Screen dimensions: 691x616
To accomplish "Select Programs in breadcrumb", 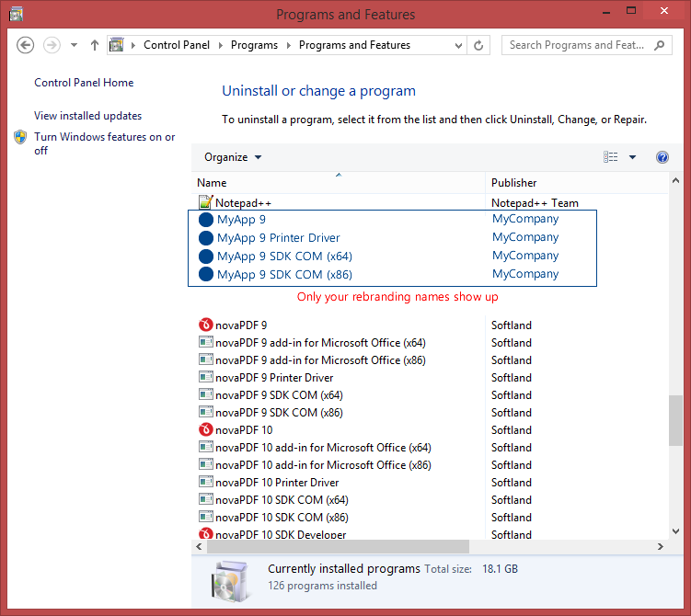I will [254, 45].
